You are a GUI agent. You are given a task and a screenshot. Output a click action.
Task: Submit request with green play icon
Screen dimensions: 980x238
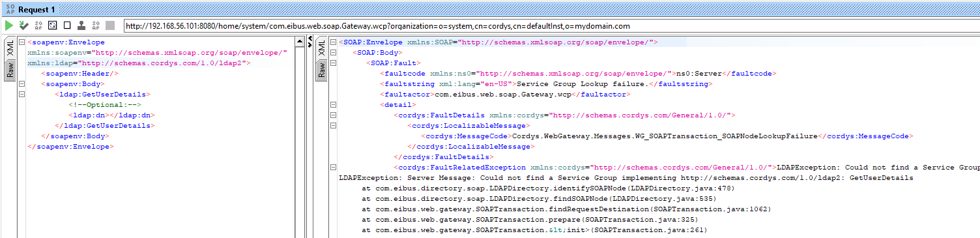point(9,25)
